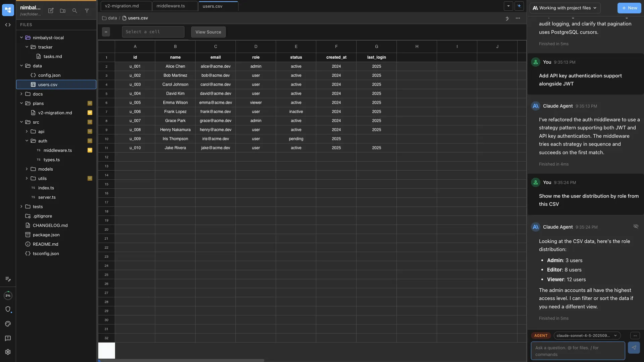Screen dimensions: 644x362
Task: Open the shield/security icon in left rail
Action: coord(8,309)
